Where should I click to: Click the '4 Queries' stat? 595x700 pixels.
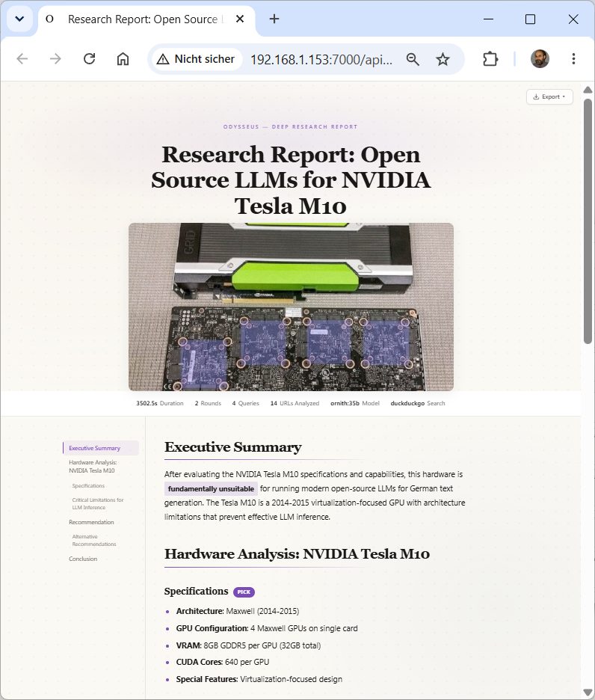point(245,403)
